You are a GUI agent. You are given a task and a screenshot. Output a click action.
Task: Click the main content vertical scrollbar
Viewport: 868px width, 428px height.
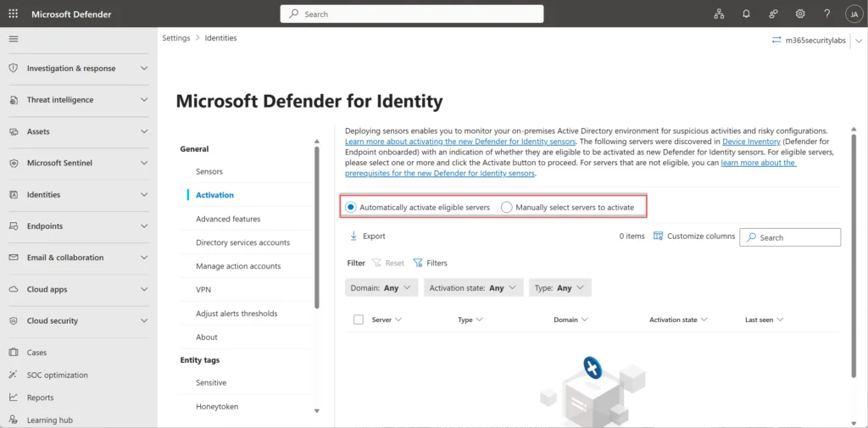(853, 255)
